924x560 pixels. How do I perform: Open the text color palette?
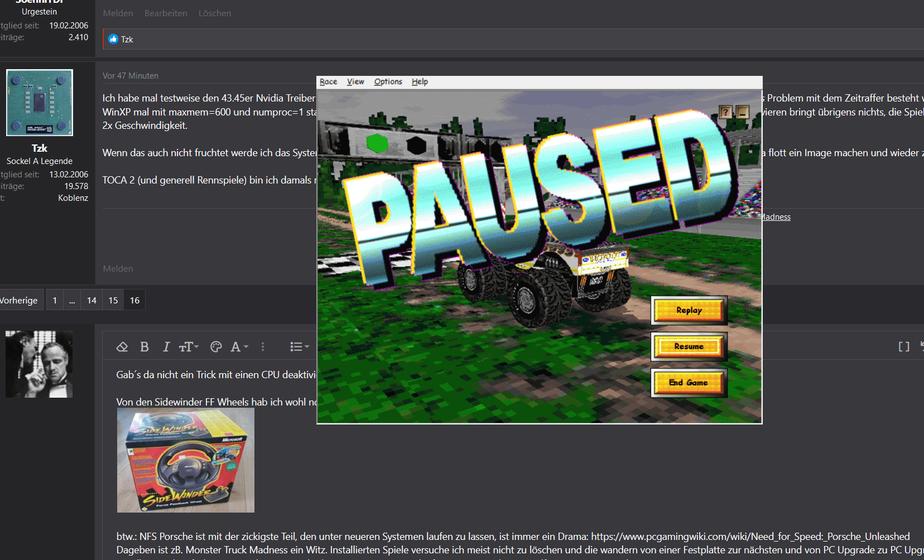tap(216, 347)
